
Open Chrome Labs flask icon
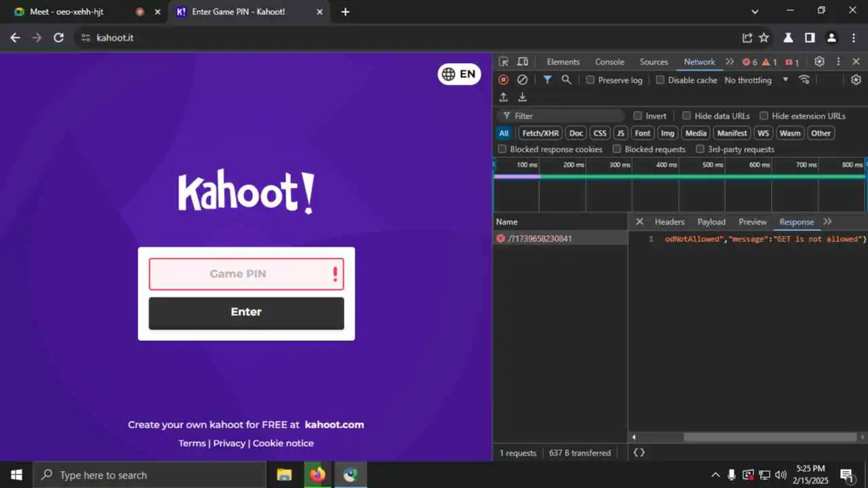(x=788, y=38)
